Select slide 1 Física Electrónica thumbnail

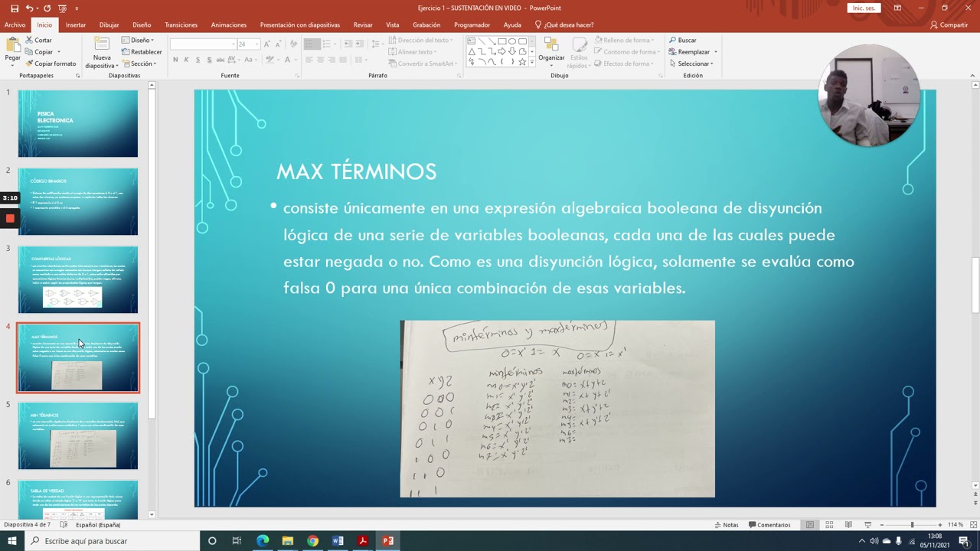(78, 123)
